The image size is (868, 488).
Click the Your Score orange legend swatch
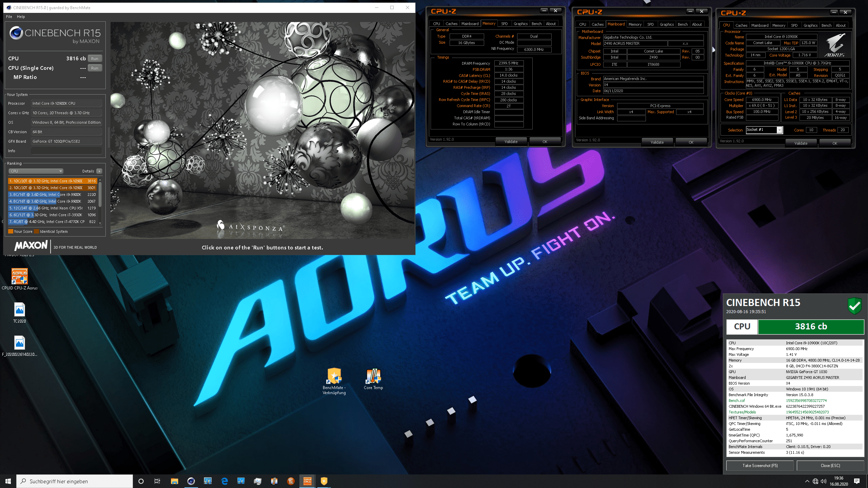click(11, 231)
